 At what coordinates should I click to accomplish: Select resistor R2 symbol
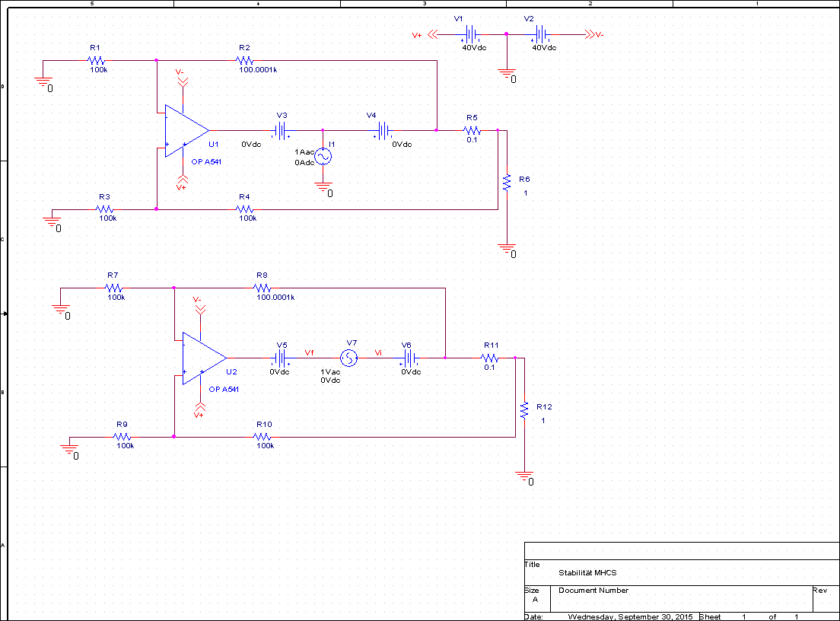[x=245, y=61]
